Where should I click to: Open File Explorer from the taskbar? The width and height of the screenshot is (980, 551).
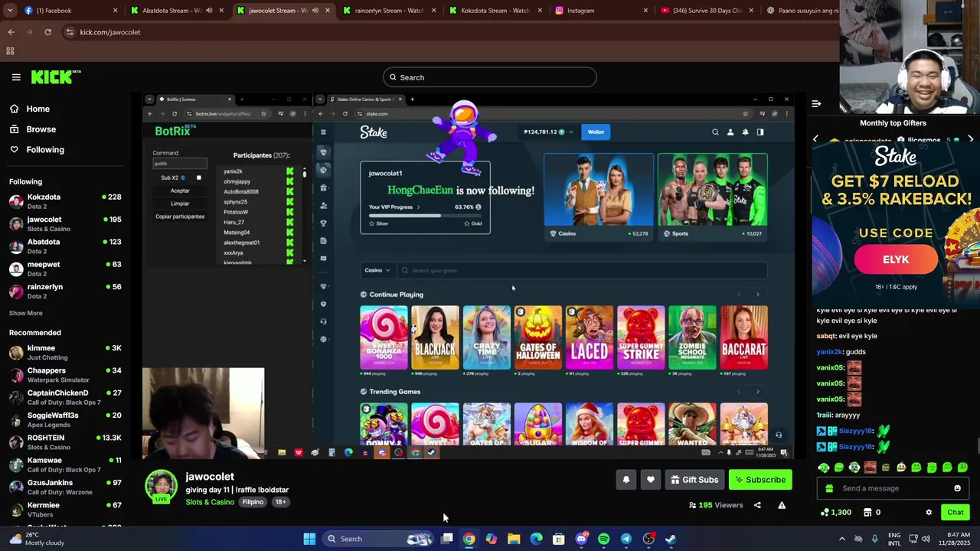514,539
